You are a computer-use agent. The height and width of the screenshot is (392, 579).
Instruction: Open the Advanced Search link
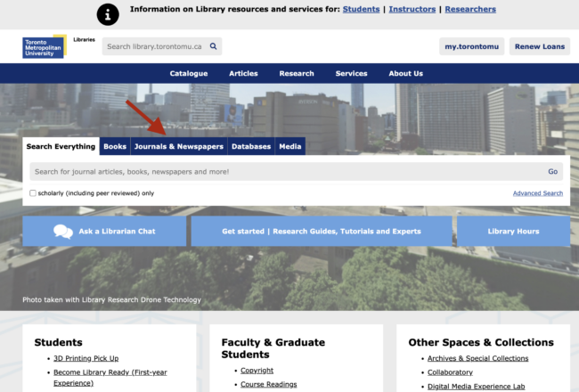click(x=538, y=192)
